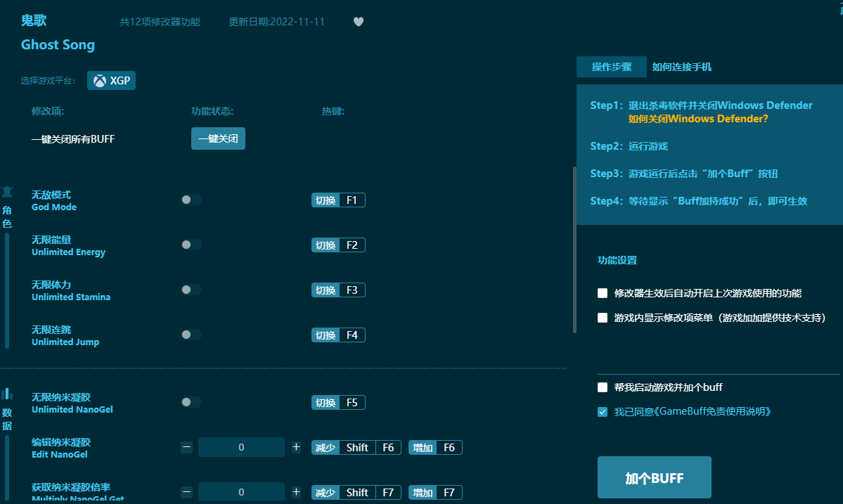Click the data (数据) category icon
The height and width of the screenshot is (504, 843).
click(x=7, y=394)
